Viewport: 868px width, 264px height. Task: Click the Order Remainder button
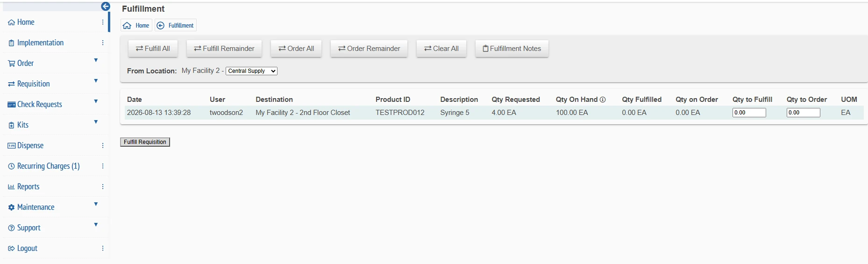click(369, 49)
